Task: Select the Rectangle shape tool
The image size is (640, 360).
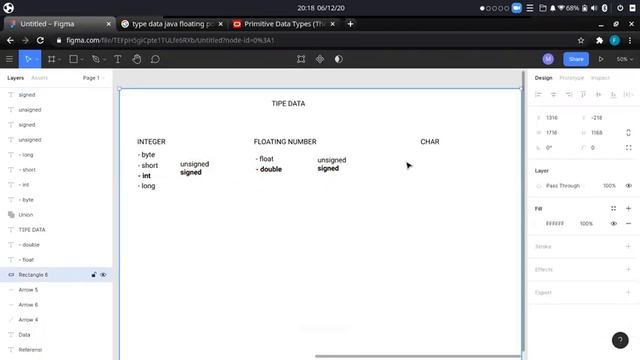Action: coord(73,59)
